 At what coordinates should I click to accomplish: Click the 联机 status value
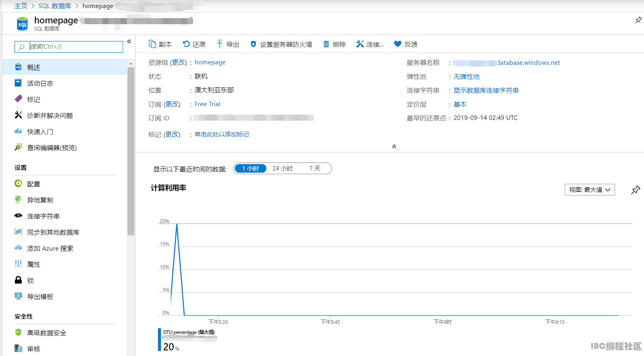coord(201,76)
